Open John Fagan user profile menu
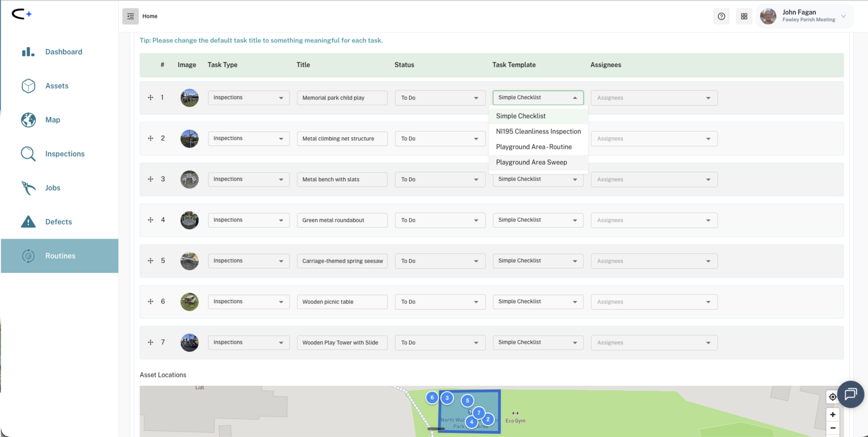The image size is (868, 437). (806, 16)
